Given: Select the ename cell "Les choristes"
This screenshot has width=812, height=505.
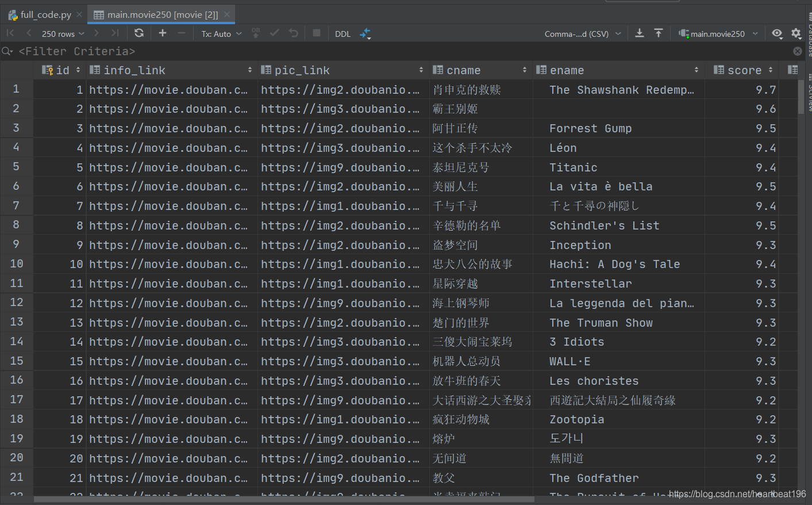Looking at the screenshot, I should click(x=619, y=381).
